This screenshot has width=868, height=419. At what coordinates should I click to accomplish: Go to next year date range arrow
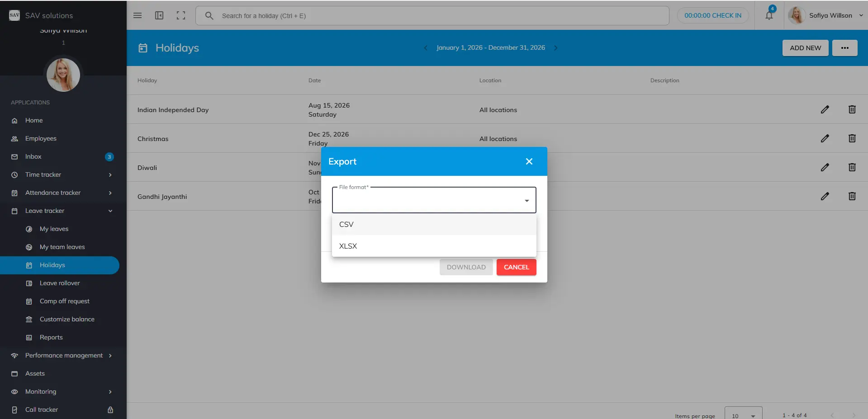[x=556, y=48]
